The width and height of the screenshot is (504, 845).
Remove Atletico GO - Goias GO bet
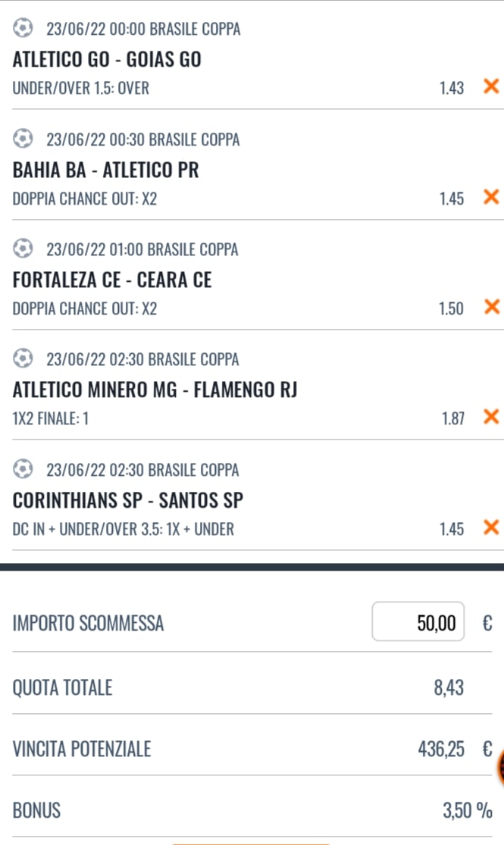pos(490,87)
